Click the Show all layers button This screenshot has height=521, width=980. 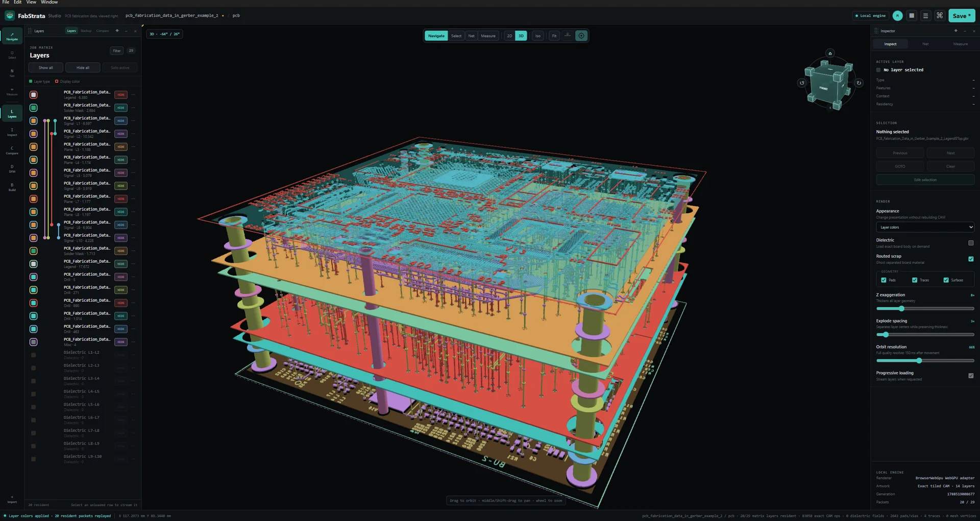(46, 67)
